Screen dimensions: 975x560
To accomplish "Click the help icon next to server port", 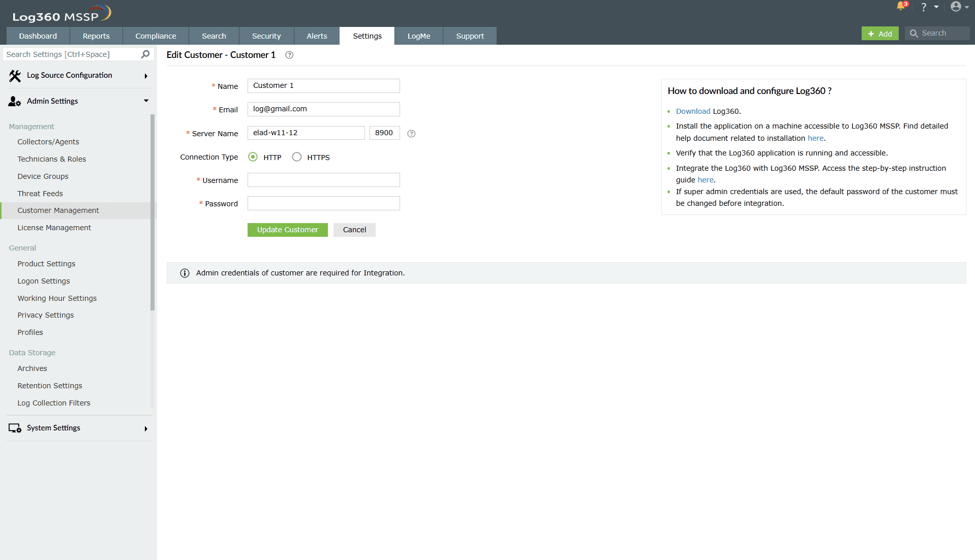I will pyautogui.click(x=411, y=134).
